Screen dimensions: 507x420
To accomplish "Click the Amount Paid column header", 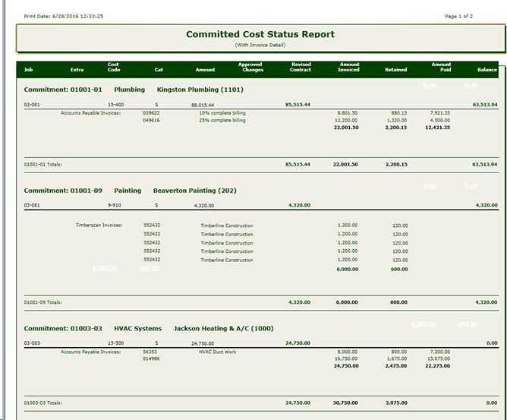I will 442,67.
